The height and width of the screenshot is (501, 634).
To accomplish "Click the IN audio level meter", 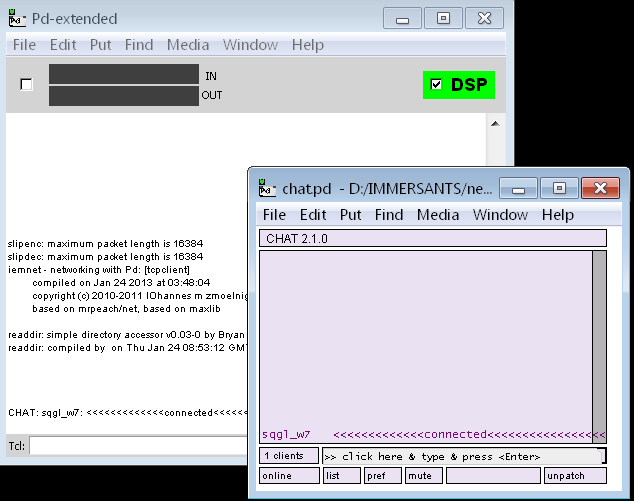I will 124,75.
